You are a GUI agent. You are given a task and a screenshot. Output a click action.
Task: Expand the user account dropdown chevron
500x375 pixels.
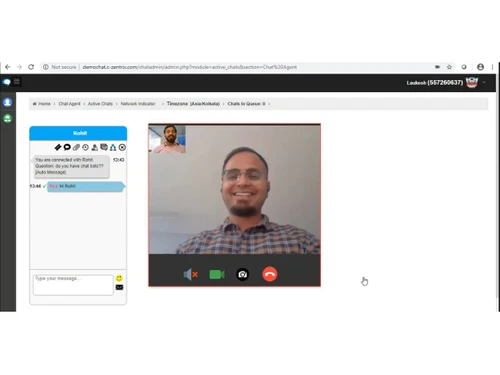[484, 82]
